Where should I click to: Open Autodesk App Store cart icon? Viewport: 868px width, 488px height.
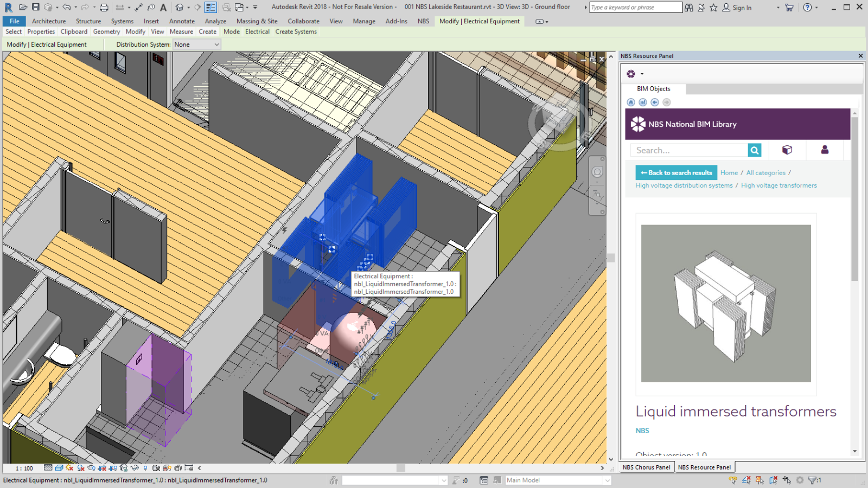point(789,8)
